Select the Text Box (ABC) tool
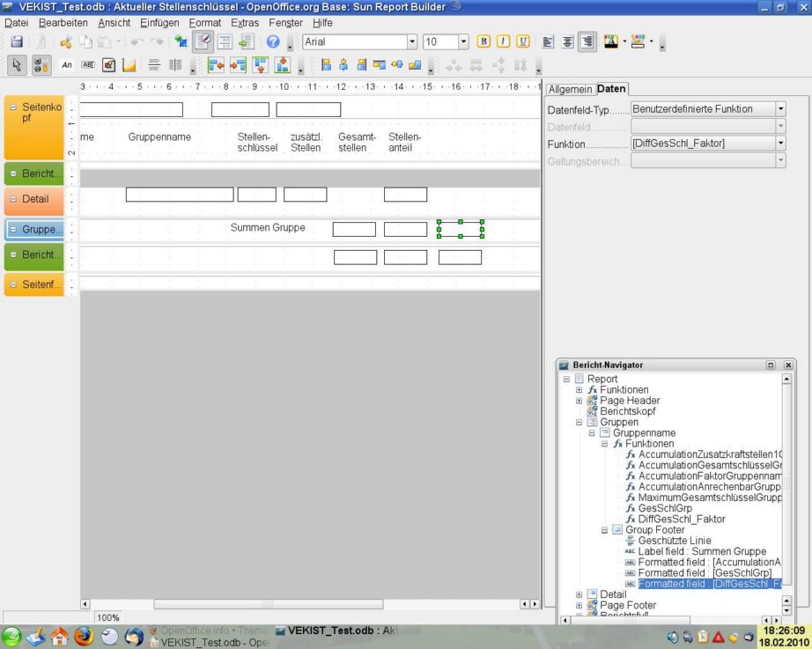 point(87,65)
